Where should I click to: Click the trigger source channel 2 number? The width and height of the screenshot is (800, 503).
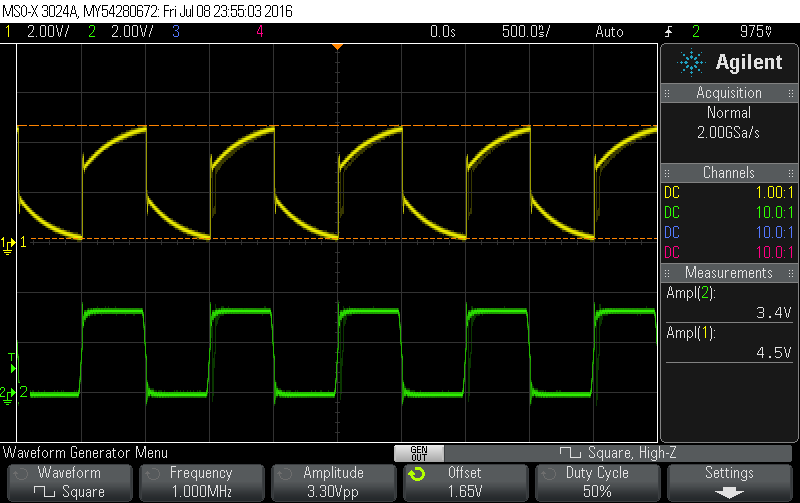click(x=696, y=32)
